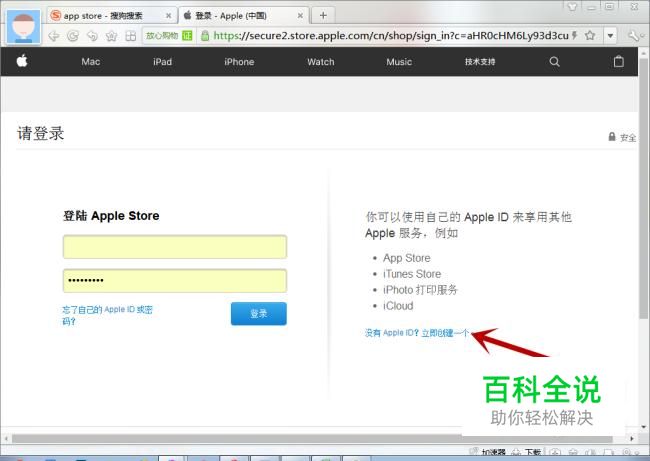650x461 pixels.
Task: Open a new tab with plus button
Action: tap(323, 16)
